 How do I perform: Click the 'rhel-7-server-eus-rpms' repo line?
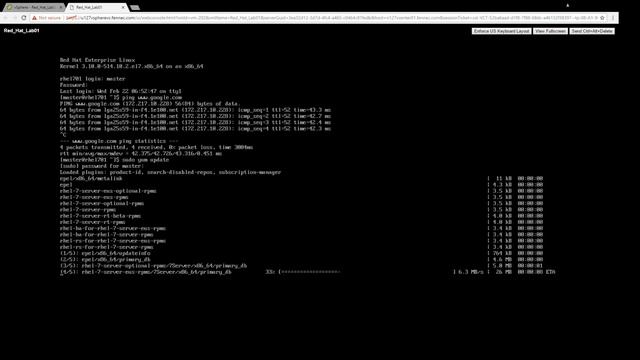pyautogui.click(x=94, y=197)
